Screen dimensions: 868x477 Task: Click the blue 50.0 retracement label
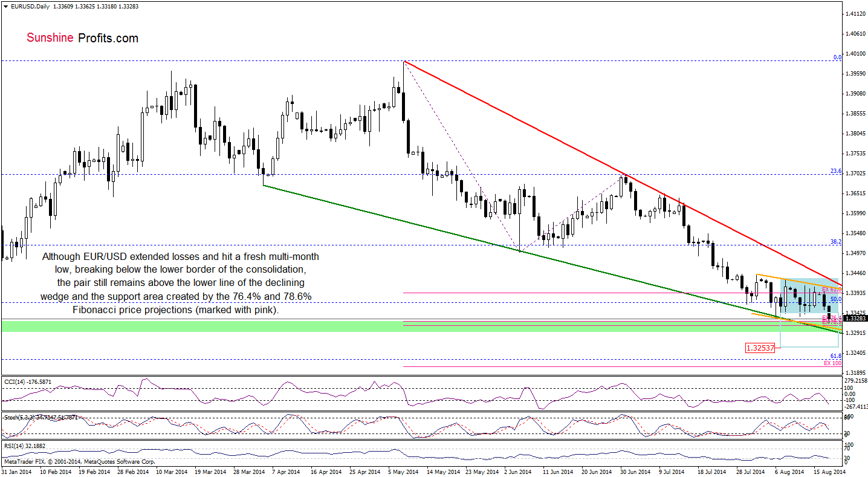pyautogui.click(x=837, y=299)
